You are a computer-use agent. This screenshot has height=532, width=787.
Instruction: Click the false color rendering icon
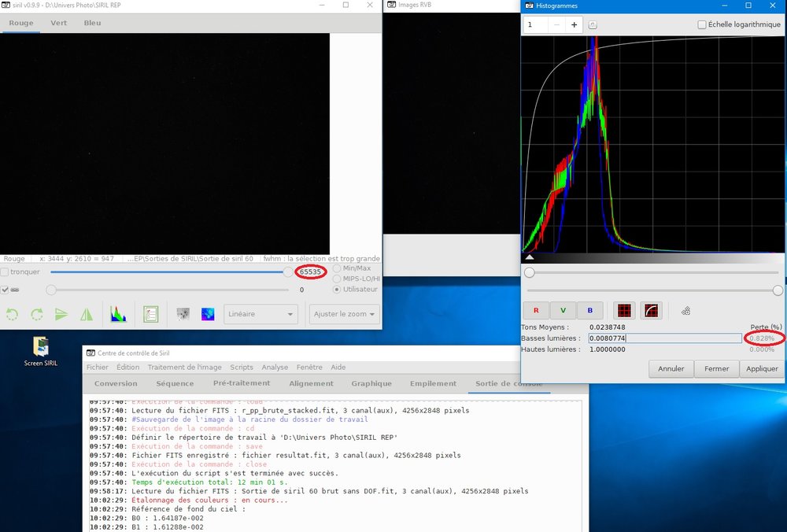click(x=208, y=314)
